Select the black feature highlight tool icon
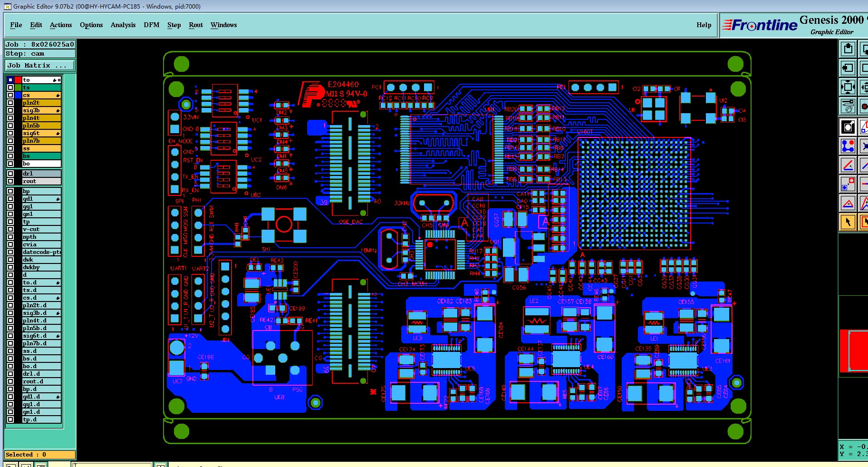Screen dimensions: 868x467 (848, 127)
